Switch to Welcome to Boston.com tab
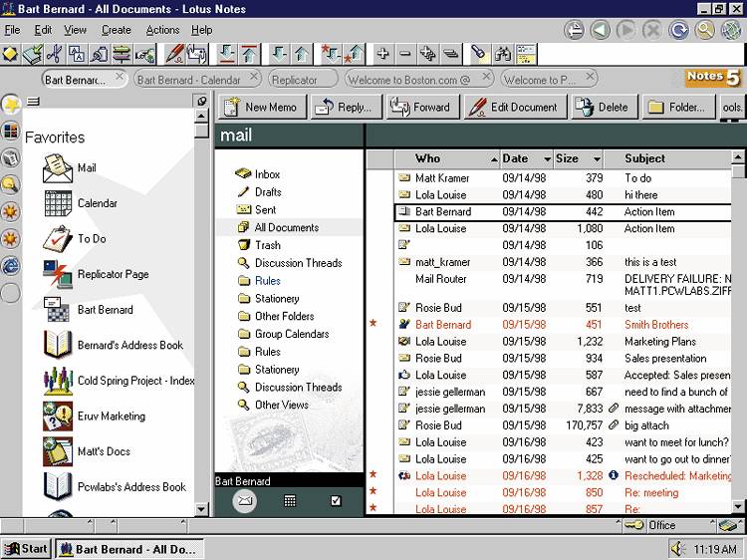The image size is (747, 560). pyautogui.click(x=418, y=79)
